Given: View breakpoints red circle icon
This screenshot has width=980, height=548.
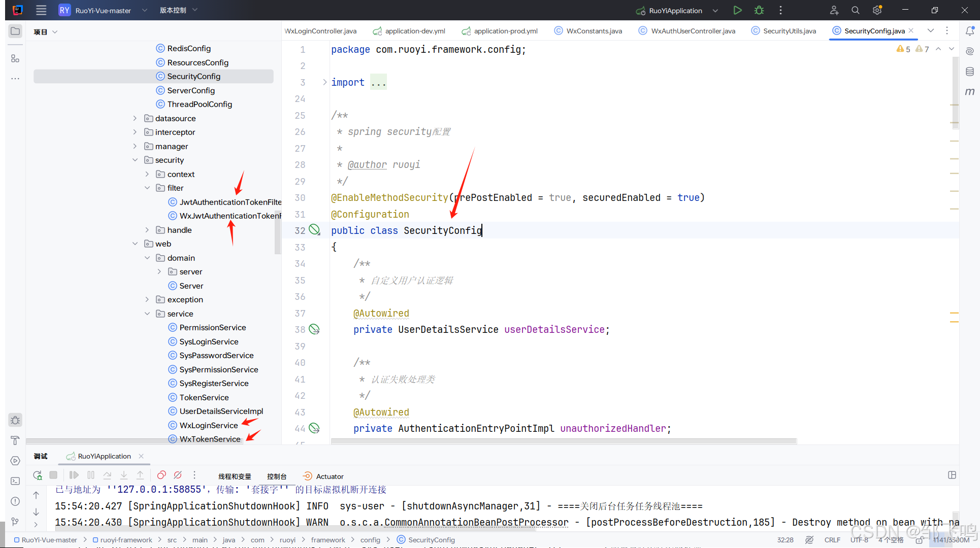Looking at the screenshot, I should pos(161,475).
